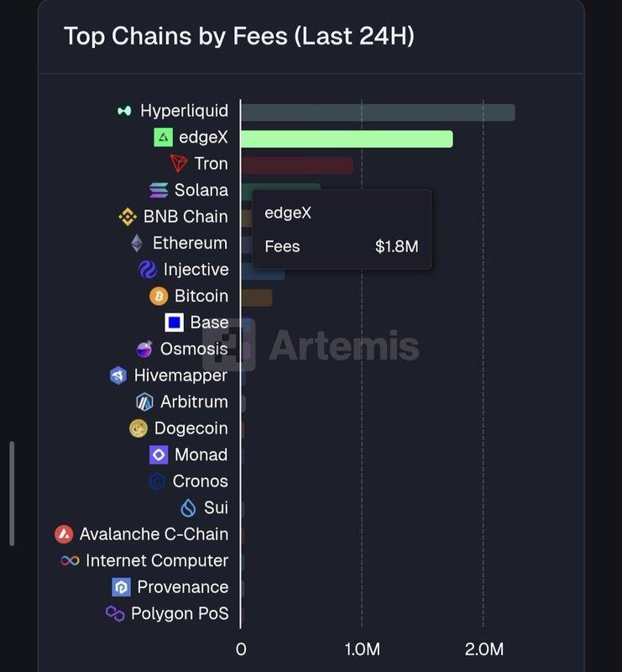Select the Hyperliquid fees bar
This screenshot has width=622, height=672.
[378, 113]
